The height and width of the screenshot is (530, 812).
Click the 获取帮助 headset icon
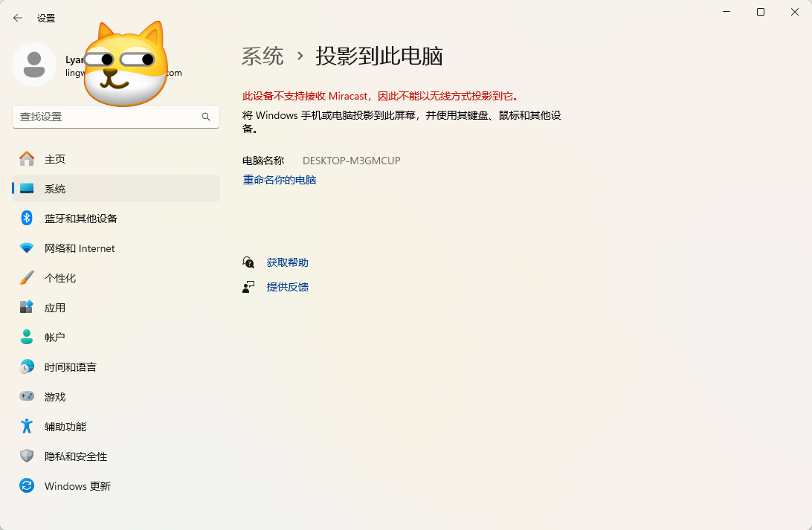pyautogui.click(x=248, y=262)
